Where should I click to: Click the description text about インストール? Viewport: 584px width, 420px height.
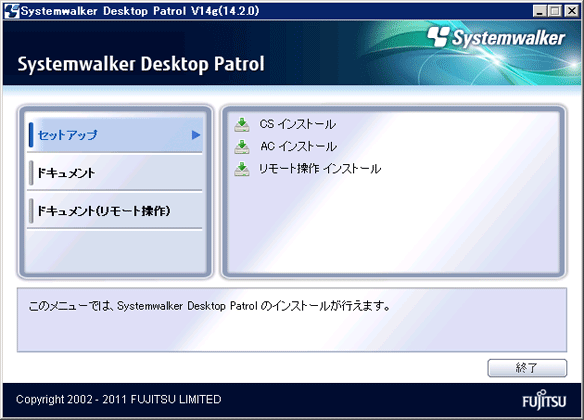[x=209, y=306]
